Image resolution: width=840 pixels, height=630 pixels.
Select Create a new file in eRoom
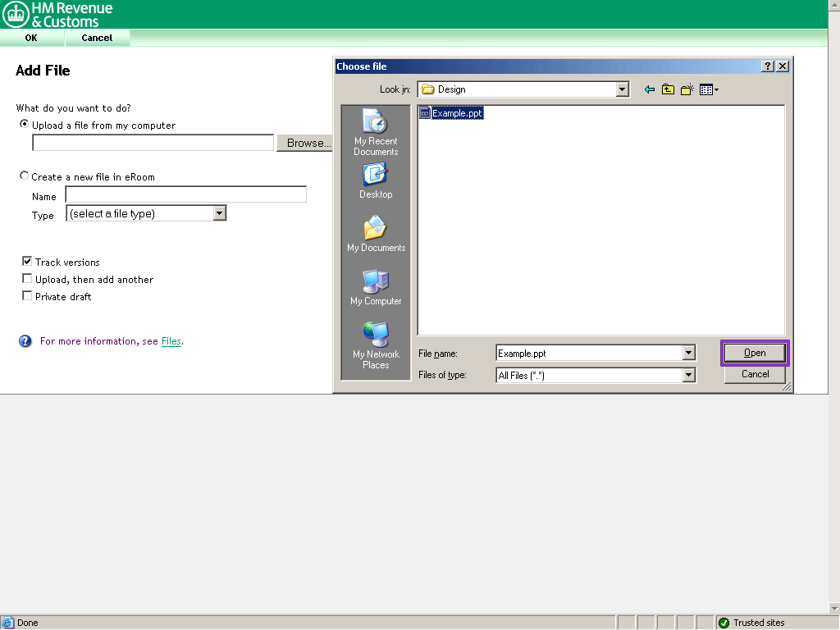(x=24, y=176)
